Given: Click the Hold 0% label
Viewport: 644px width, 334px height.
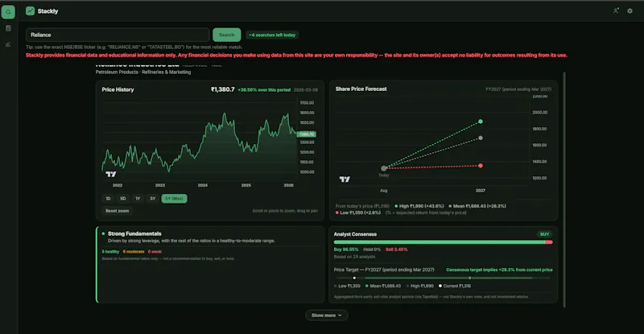Looking at the screenshot, I should click(372, 249).
